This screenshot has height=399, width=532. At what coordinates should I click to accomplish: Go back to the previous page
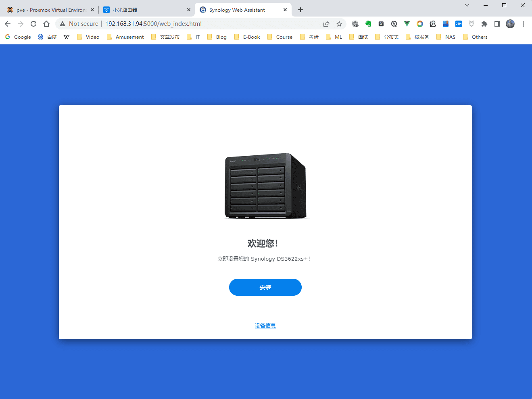(x=8, y=24)
